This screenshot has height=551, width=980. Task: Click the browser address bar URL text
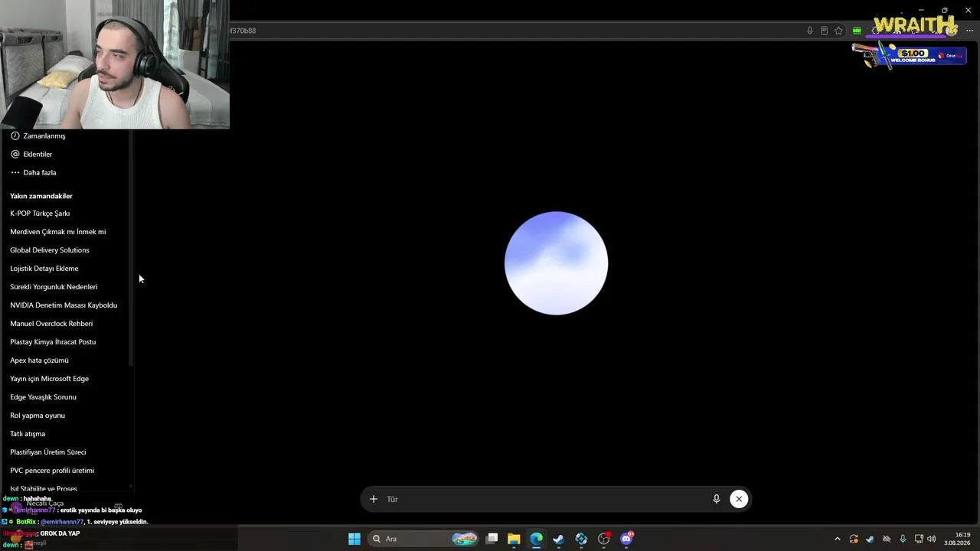click(243, 31)
